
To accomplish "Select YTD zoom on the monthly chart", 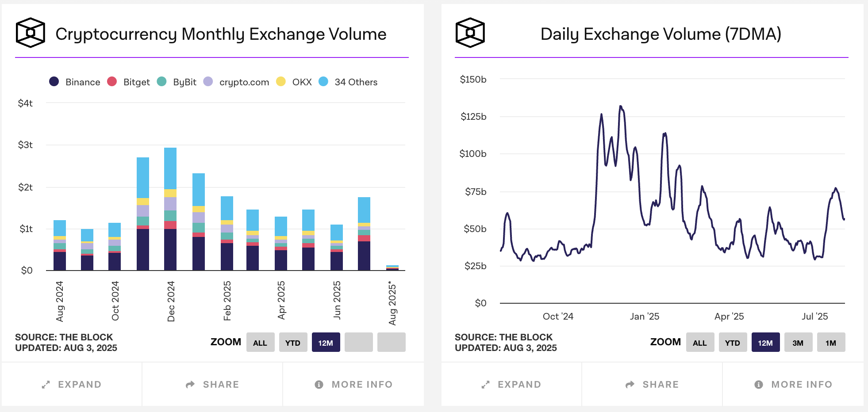I will [x=293, y=343].
